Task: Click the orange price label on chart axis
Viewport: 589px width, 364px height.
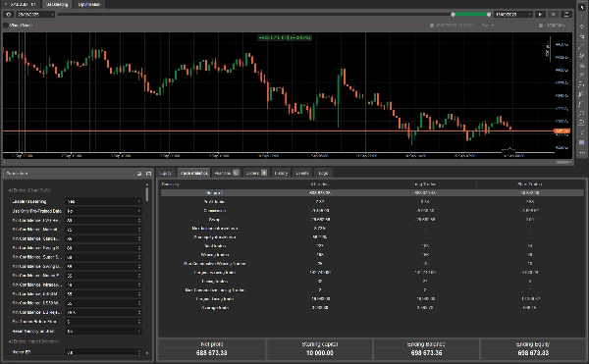Action: 562,130
